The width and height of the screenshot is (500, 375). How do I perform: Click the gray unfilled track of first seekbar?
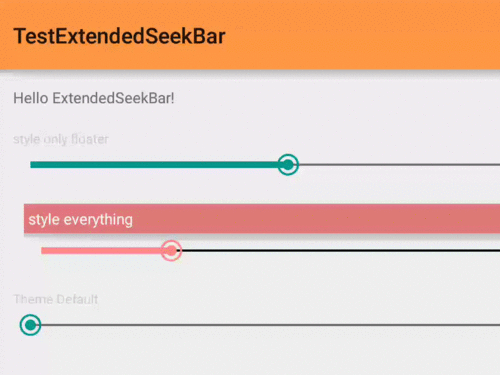pos(399,165)
